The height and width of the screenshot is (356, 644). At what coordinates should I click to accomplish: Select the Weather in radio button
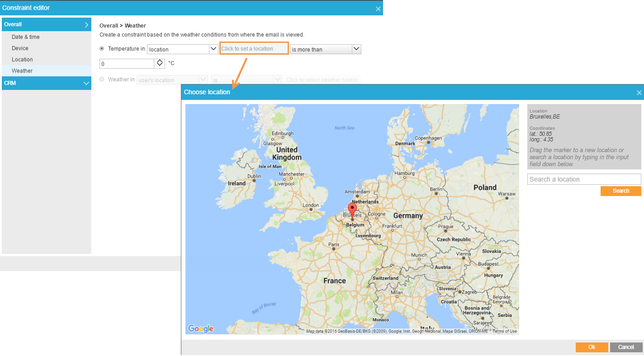[102, 79]
